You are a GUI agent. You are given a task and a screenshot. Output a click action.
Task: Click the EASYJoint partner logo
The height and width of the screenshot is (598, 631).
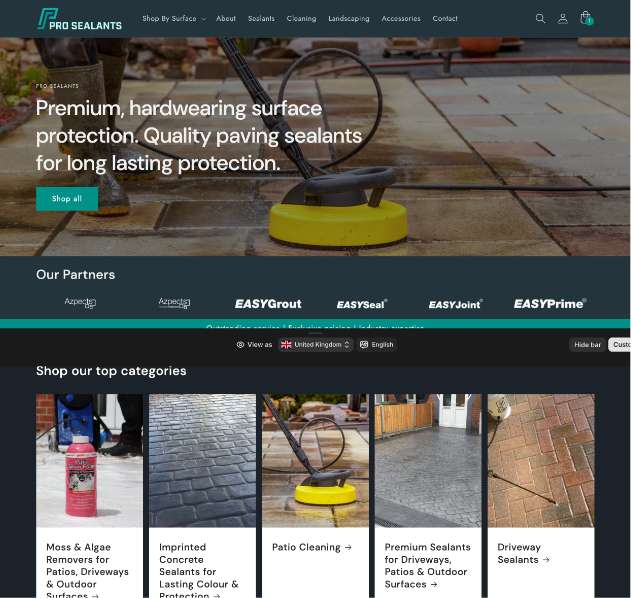click(456, 304)
